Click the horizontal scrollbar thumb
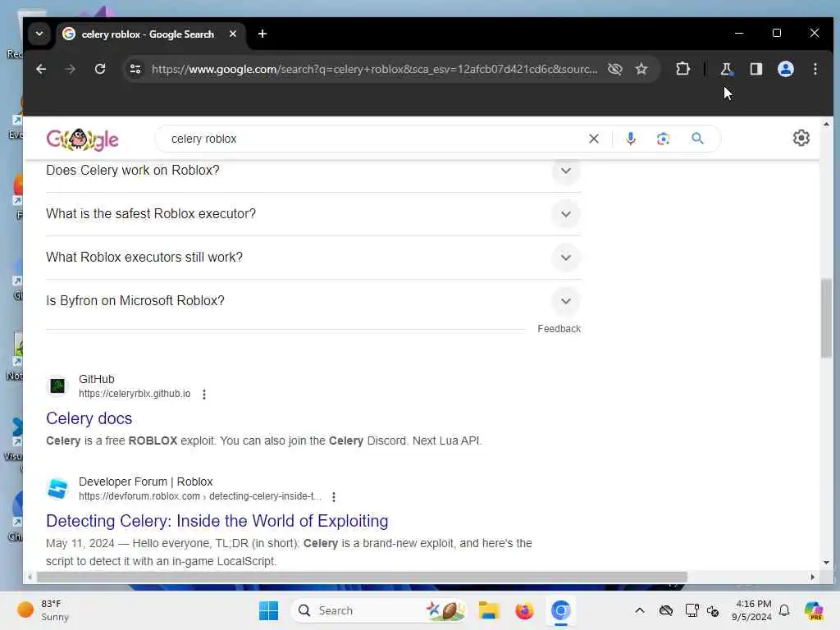This screenshot has height=630, width=840. pos(362,577)
